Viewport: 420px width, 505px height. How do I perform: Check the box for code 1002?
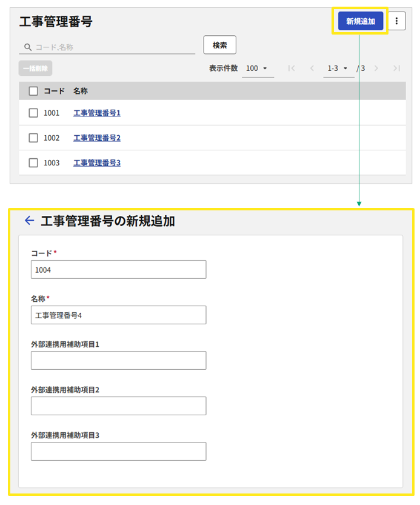point(33,138)
